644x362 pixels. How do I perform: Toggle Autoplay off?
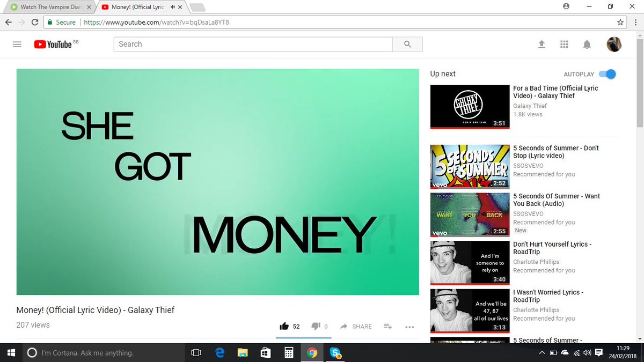(607, 75)
